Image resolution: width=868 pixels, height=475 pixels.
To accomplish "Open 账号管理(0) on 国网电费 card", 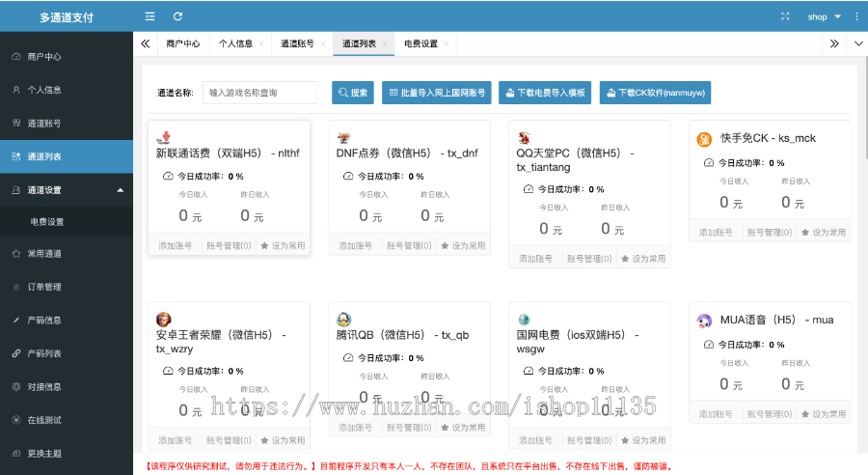I will (589, 440).
